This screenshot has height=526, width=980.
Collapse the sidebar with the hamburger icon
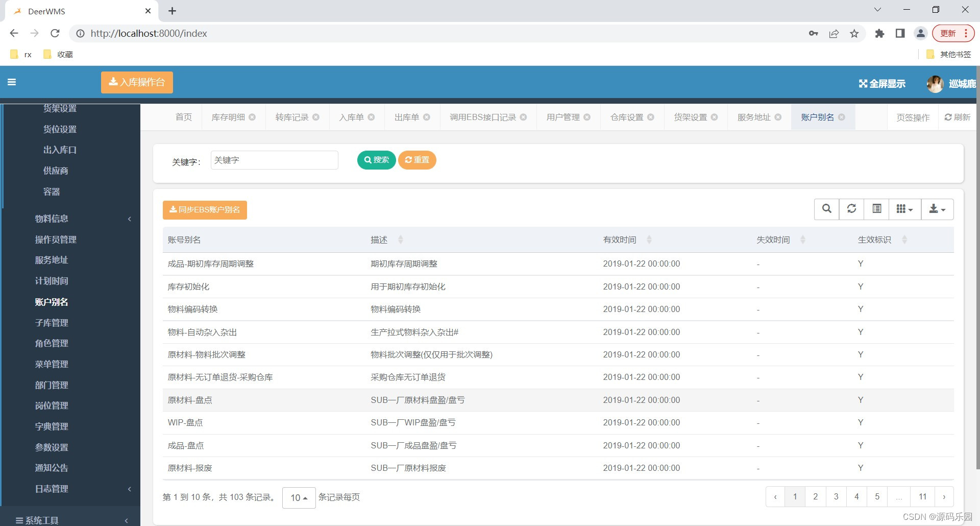pos(12,82)
